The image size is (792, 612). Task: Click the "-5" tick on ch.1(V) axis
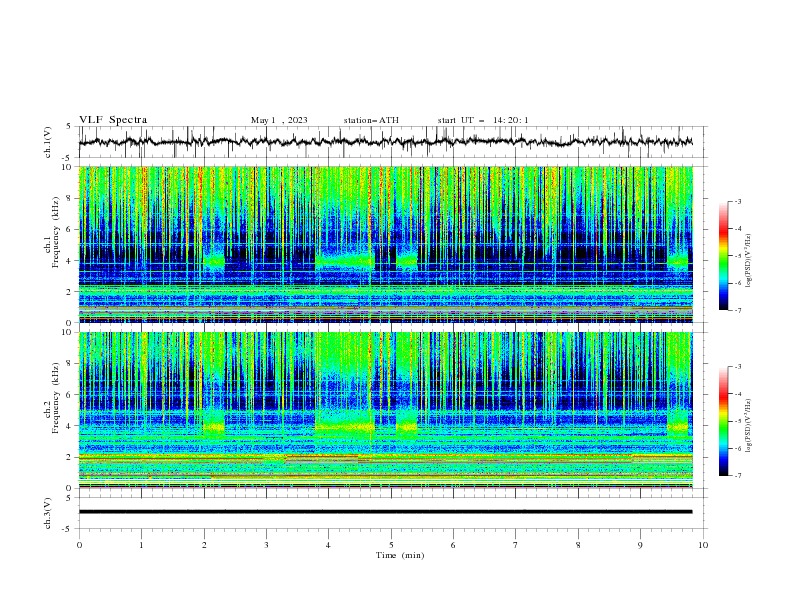coord(68,158)
